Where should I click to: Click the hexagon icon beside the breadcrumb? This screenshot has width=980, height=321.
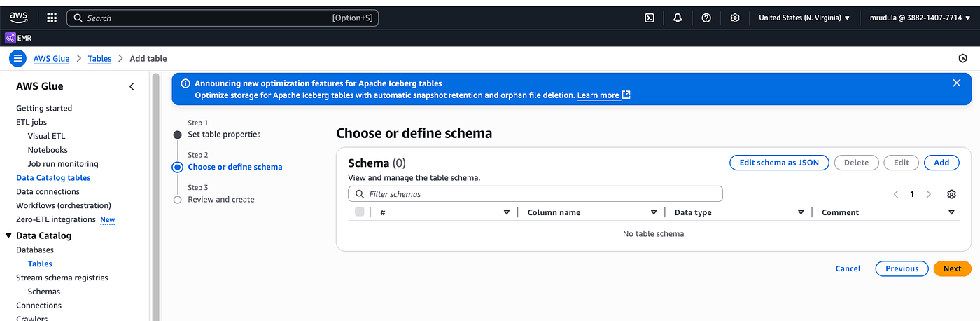(962, 58)
